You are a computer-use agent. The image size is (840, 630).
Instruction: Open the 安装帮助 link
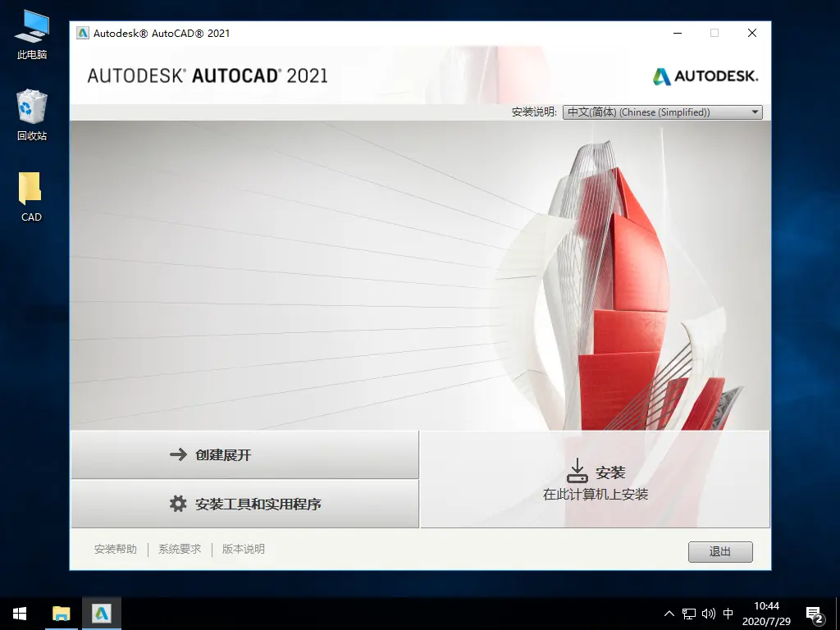coord(115,549)
